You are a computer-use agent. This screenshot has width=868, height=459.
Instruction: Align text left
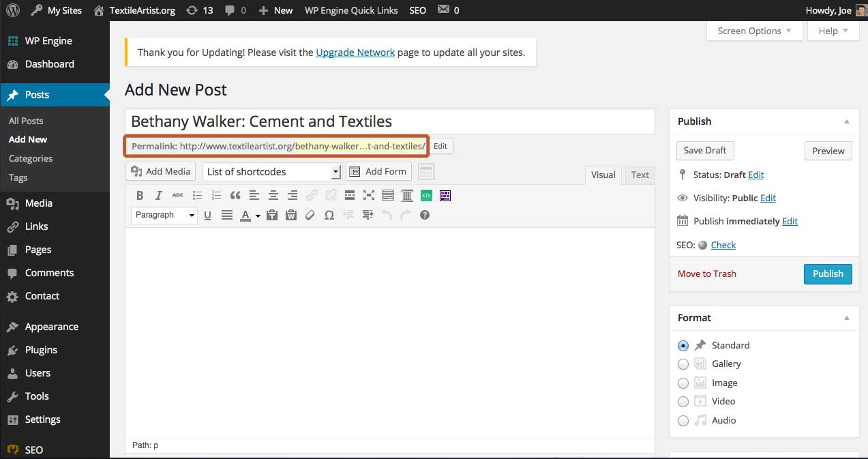point(254,196)
